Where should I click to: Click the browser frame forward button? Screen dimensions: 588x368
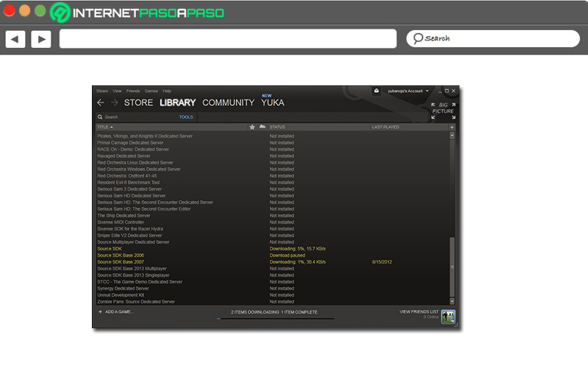click(41, 39)
